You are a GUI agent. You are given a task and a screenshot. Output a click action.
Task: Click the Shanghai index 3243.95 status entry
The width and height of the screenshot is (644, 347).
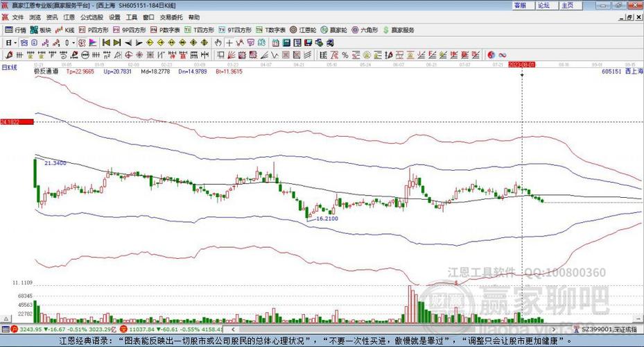63,330
